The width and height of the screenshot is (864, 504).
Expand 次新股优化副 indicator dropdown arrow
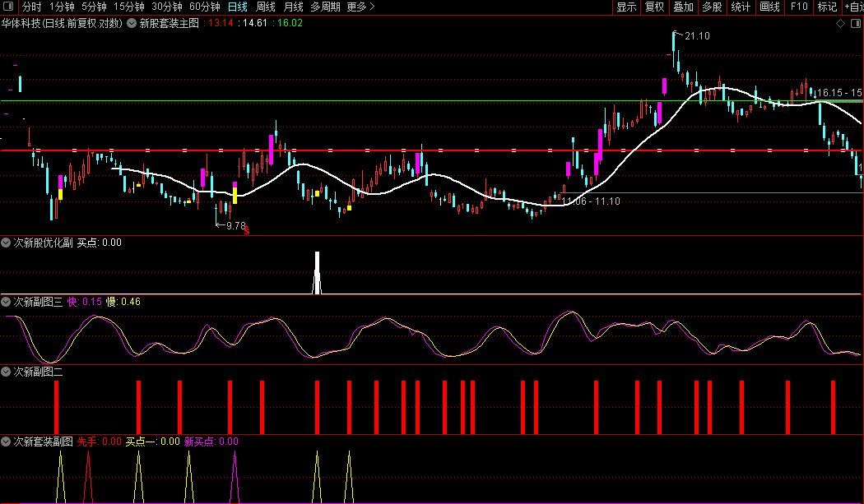tap(6, 243)
